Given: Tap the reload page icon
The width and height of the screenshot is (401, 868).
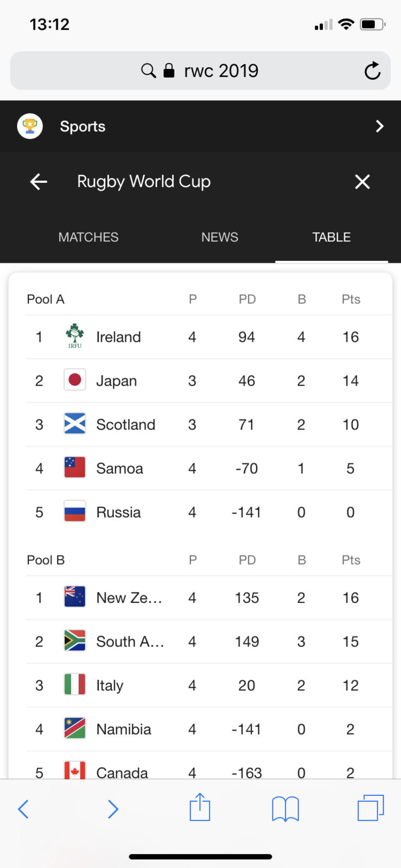Looking at the screenshot, I should pos(372,71).
